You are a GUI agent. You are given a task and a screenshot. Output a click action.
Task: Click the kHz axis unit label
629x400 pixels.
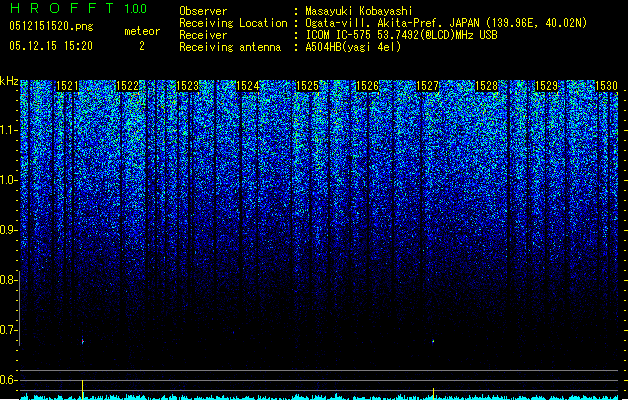[9, 81]
